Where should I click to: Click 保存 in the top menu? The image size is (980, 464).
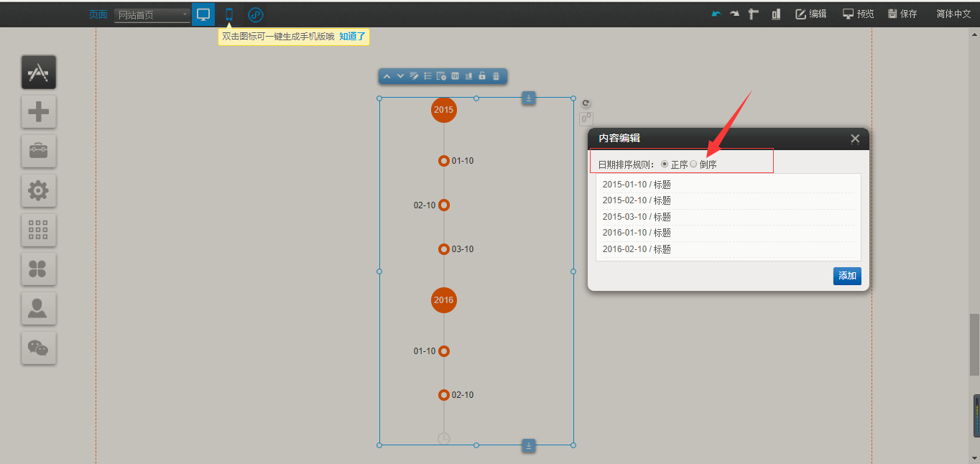(x=902, y=14)
